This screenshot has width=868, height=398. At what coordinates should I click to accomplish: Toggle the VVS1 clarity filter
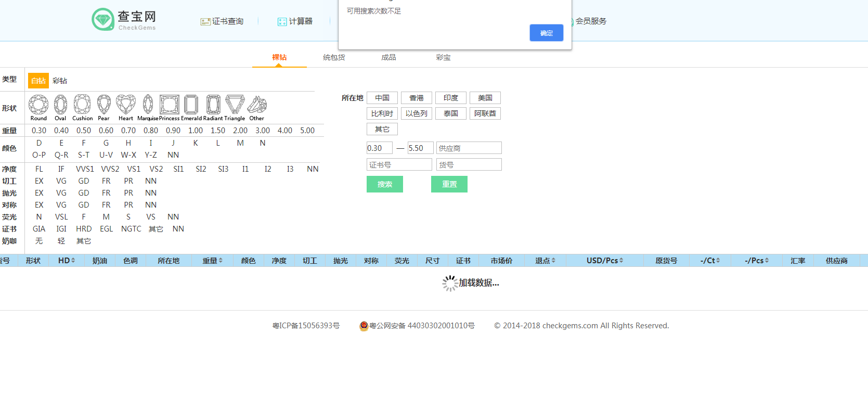click(x=85, y=169)
